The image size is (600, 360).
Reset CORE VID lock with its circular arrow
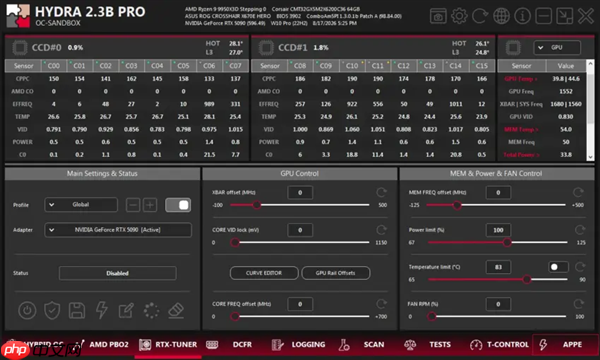(x=381, y=230)
